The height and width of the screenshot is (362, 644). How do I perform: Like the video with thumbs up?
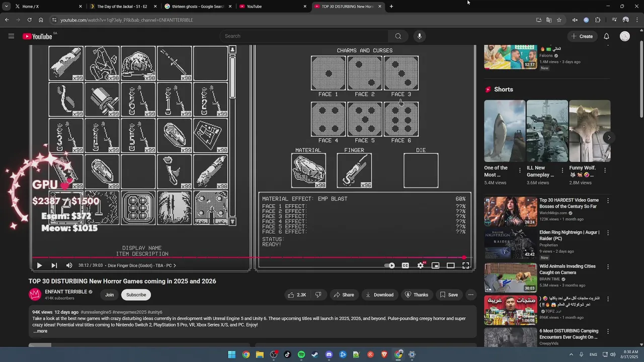click(x=297, y=295)
